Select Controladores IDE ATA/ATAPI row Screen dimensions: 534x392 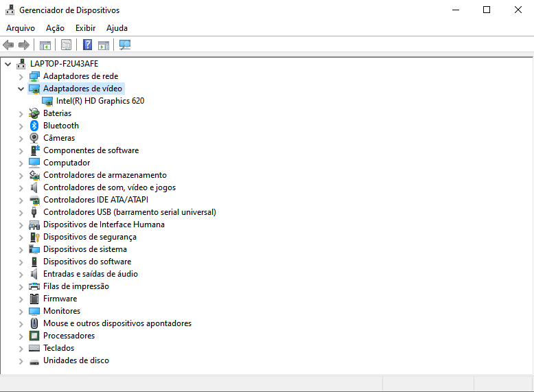95,200
